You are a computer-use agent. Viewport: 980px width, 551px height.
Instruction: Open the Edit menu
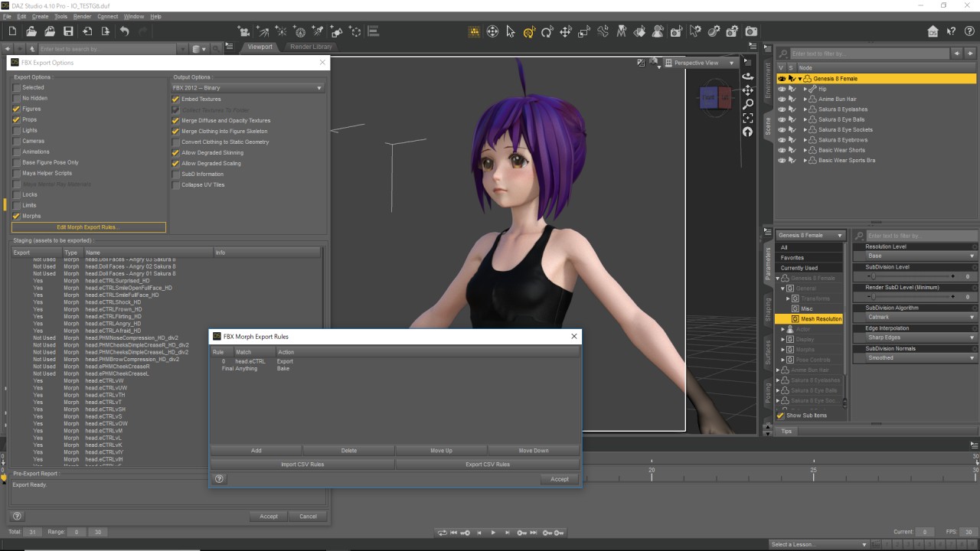(21, 16)
